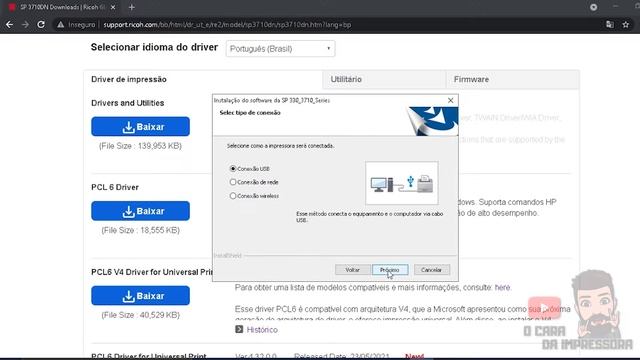Click the browser forward arrow
This screenshot has width=640, height=360.
[x=25, y=24]
